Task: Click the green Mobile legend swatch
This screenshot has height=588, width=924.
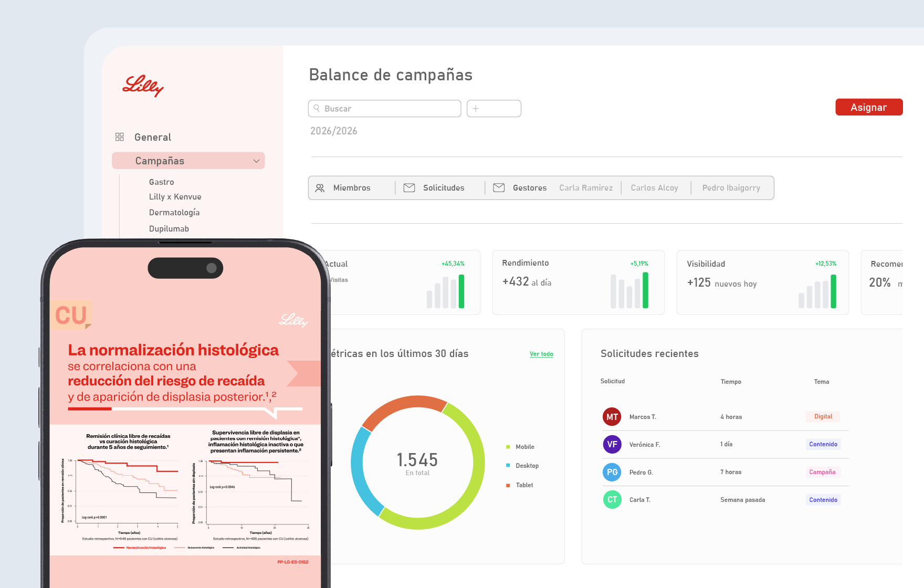Action: point(508,447)
